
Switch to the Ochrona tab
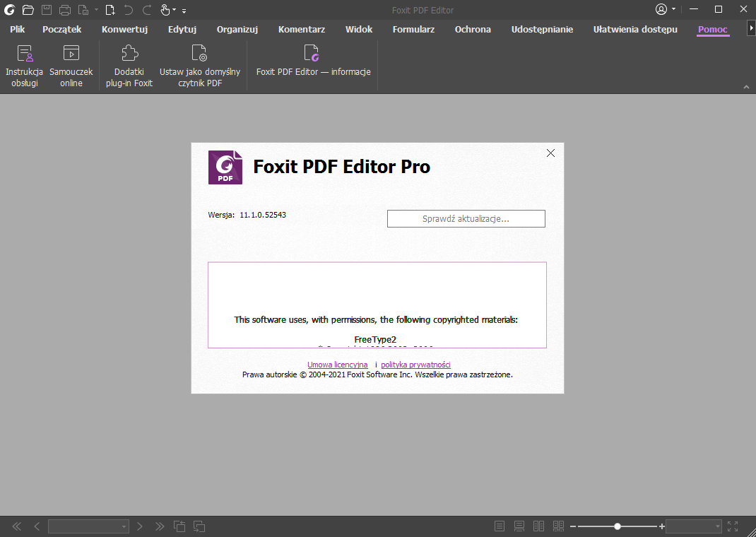pos(473,30)
